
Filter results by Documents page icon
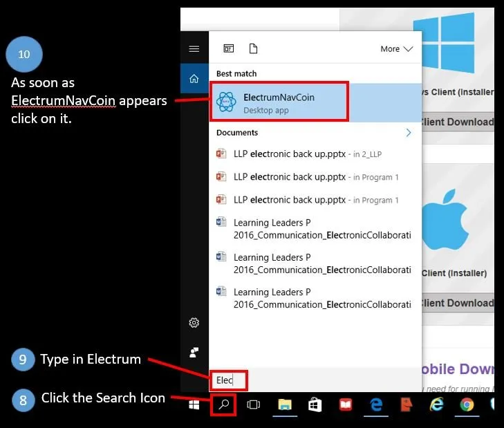click(253, 48)
